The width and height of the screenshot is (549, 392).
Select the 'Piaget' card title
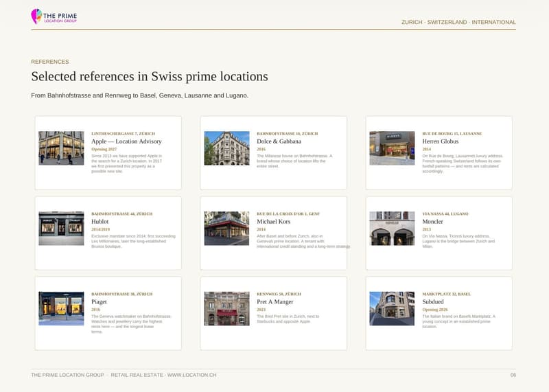click(x=99, y=302)
